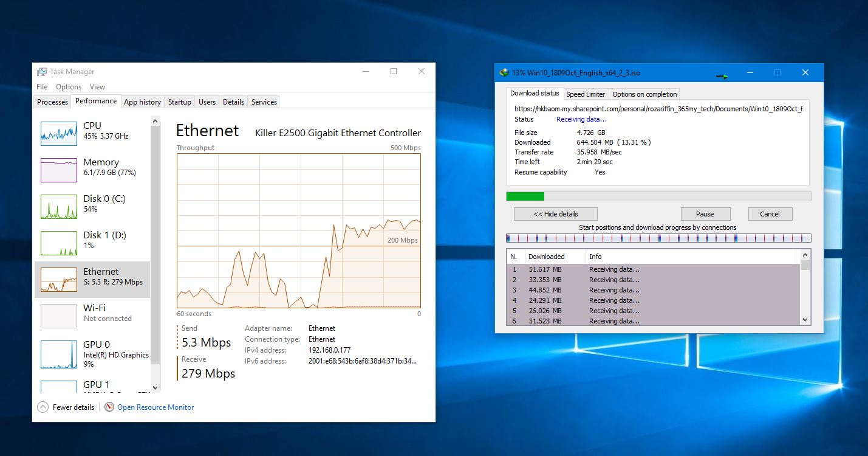Click the IPv6 address value
Image resolution: width=868 pixels, height=456 pixels.
[363, 361]
